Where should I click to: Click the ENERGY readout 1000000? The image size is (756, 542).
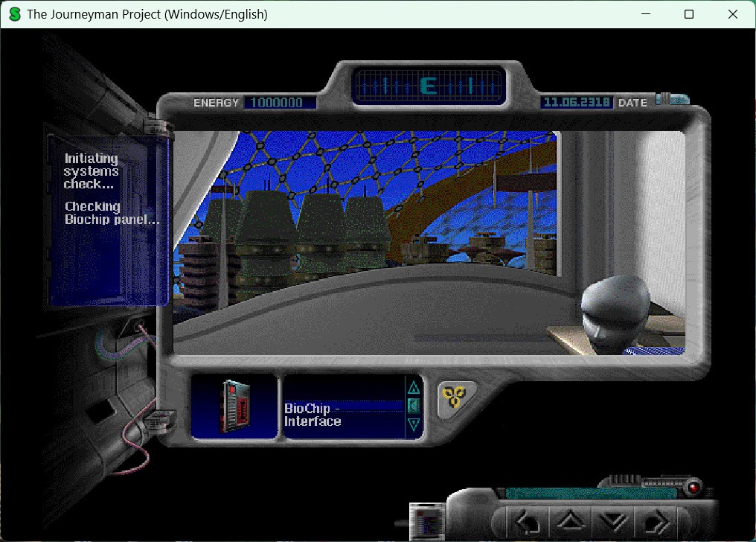point(280,103)
